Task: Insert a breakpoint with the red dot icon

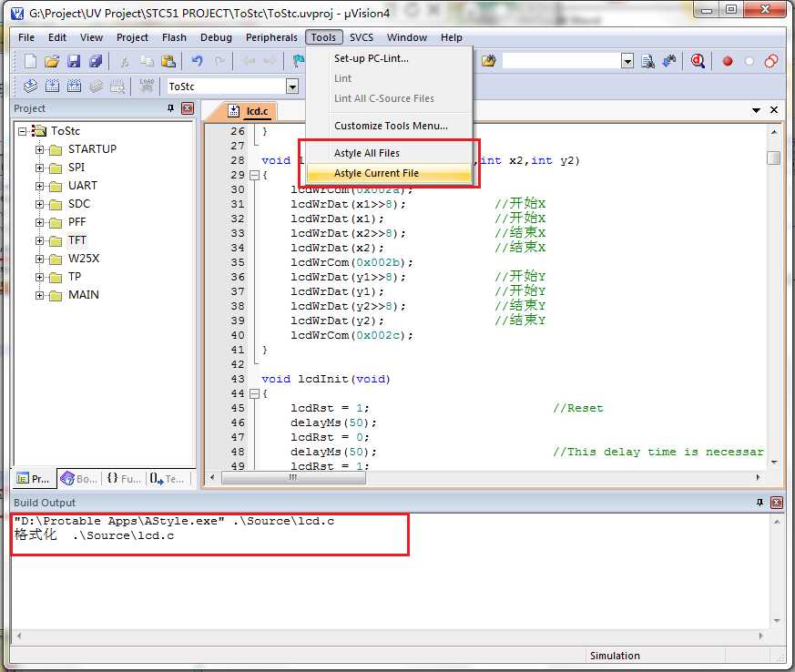Action: point(728,61)
